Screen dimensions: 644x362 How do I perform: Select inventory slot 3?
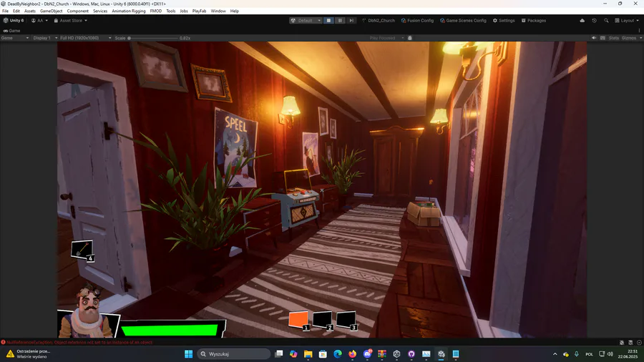pyautogui.click(x=346, y=320)
